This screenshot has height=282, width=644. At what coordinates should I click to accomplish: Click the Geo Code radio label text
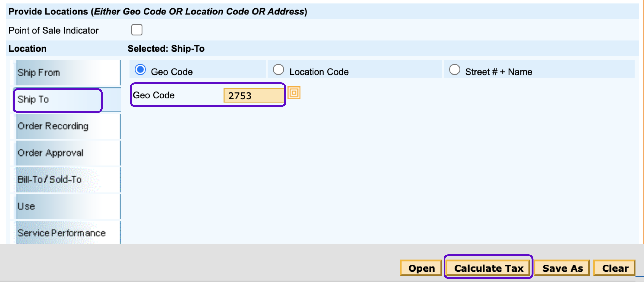pos(172,72)
